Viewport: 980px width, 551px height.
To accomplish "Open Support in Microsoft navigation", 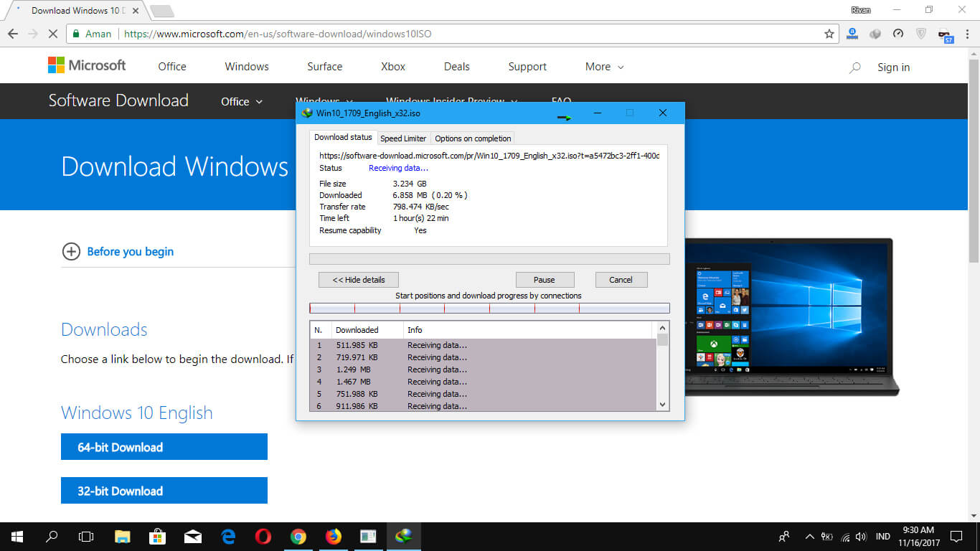I will point(527,67).
